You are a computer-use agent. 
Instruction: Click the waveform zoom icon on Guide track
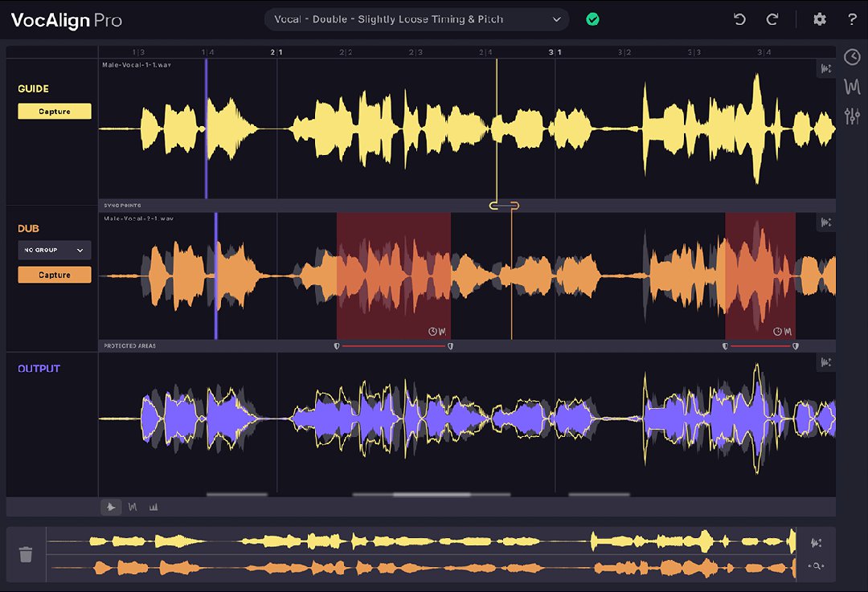click(825, 68)
